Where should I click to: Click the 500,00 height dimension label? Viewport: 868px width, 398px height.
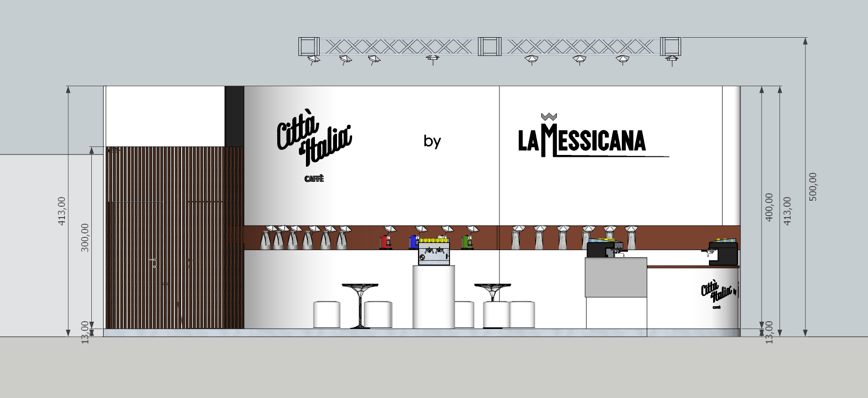point(813,187)
